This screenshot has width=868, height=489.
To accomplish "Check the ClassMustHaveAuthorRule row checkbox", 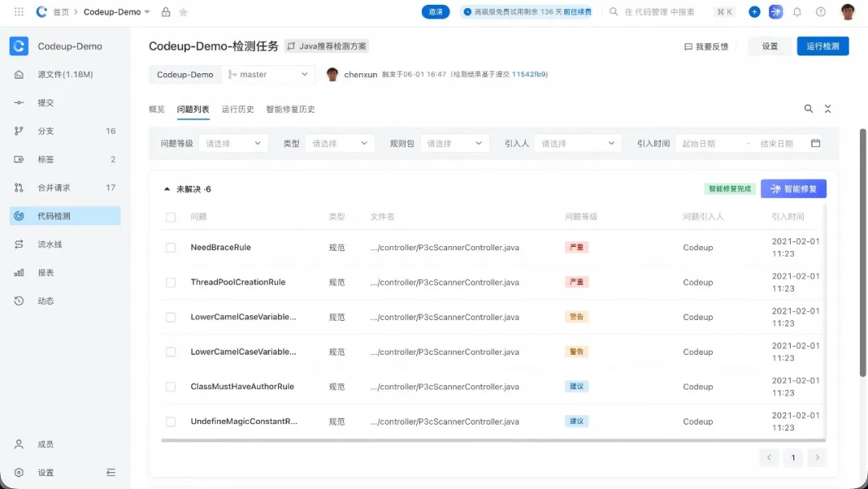I will point(170,387).
